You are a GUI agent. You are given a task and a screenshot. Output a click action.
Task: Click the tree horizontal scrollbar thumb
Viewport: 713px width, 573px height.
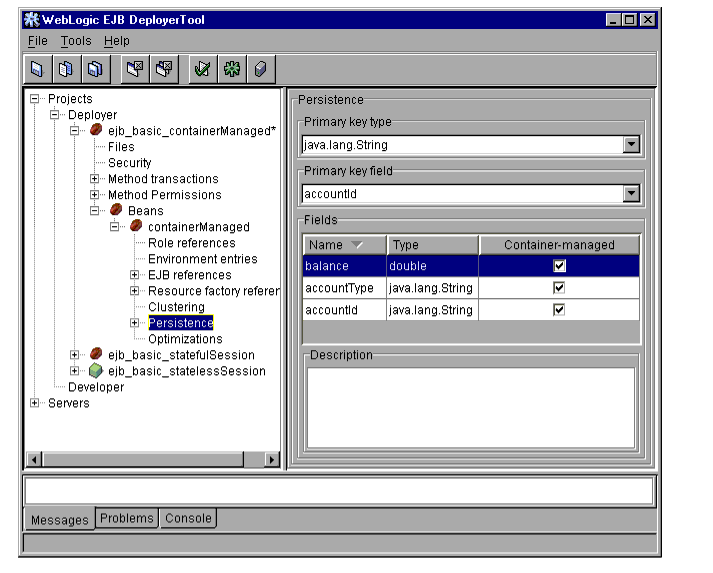click(x=143, y=460)
